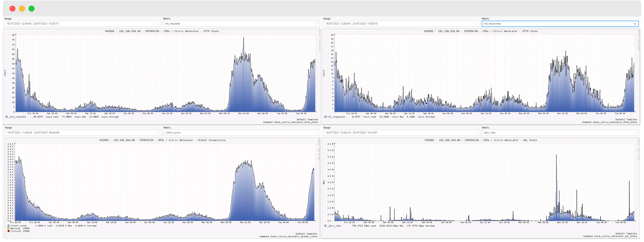Click the HTTP Stats tot_requests chart title
This screenshot has height=242, width=644.
click(162, 31)
